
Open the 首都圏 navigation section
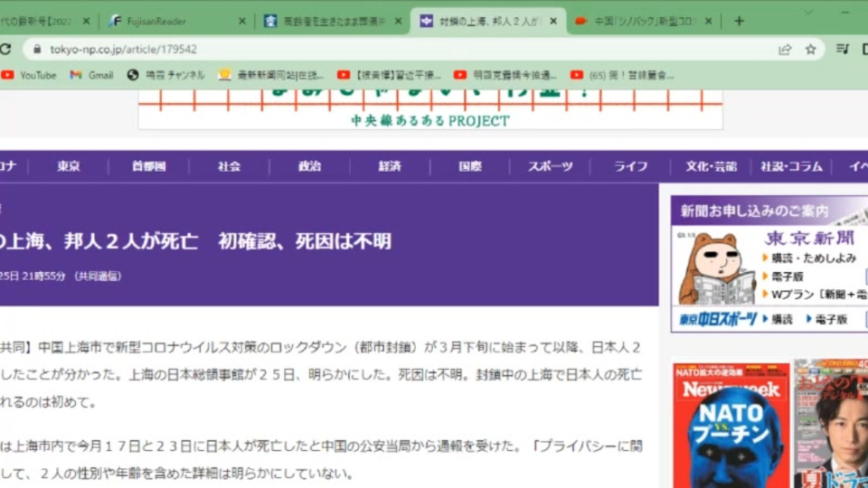[148, 166]
